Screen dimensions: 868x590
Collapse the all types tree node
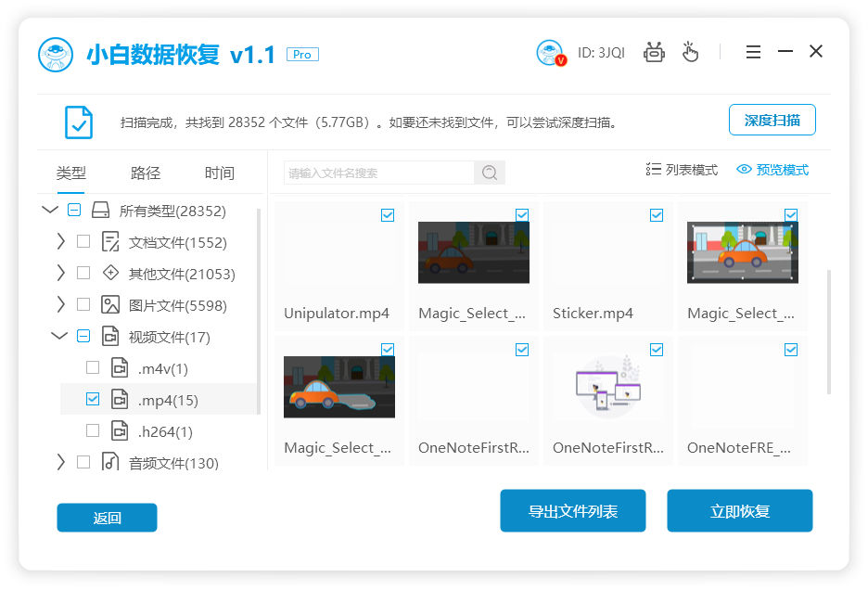click(x=50, y=210)
